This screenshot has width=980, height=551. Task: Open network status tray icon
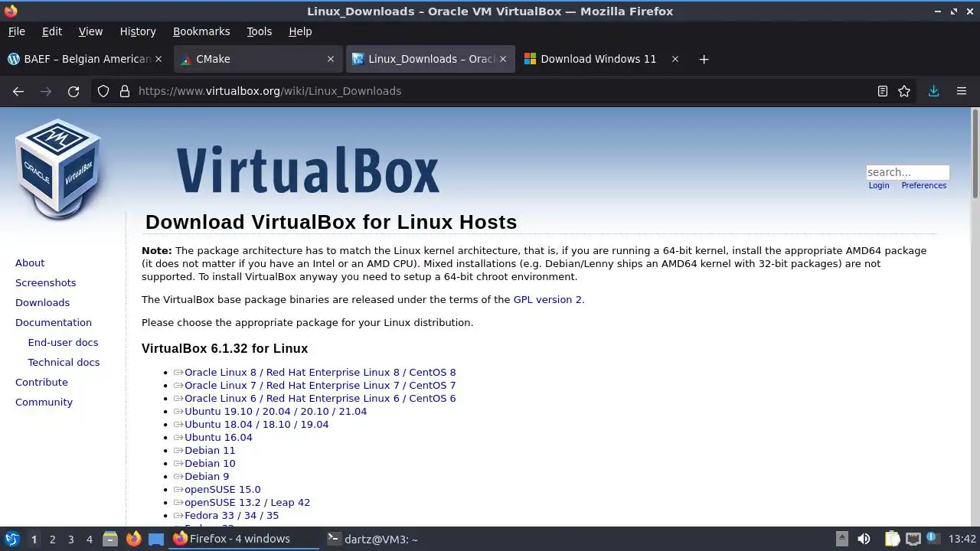(913, 539)
